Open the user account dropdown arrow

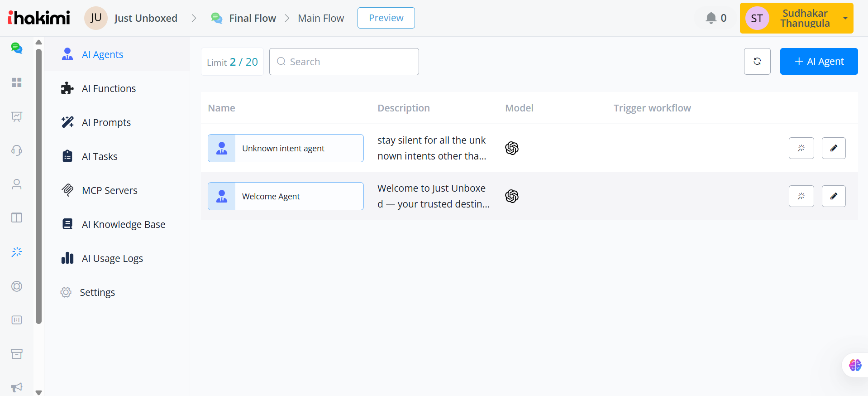[845, 19]
